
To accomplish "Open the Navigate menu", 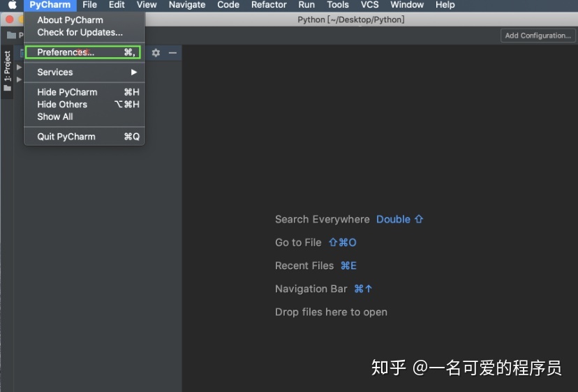I will pos(187,5).
